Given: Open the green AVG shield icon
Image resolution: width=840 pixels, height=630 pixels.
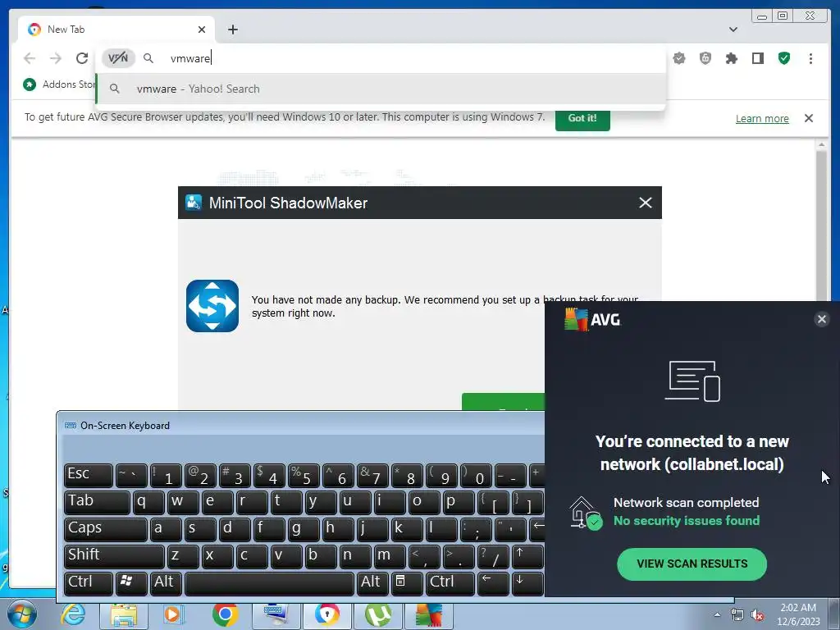Looking at the screenshot, I should (x=783, y=58).
